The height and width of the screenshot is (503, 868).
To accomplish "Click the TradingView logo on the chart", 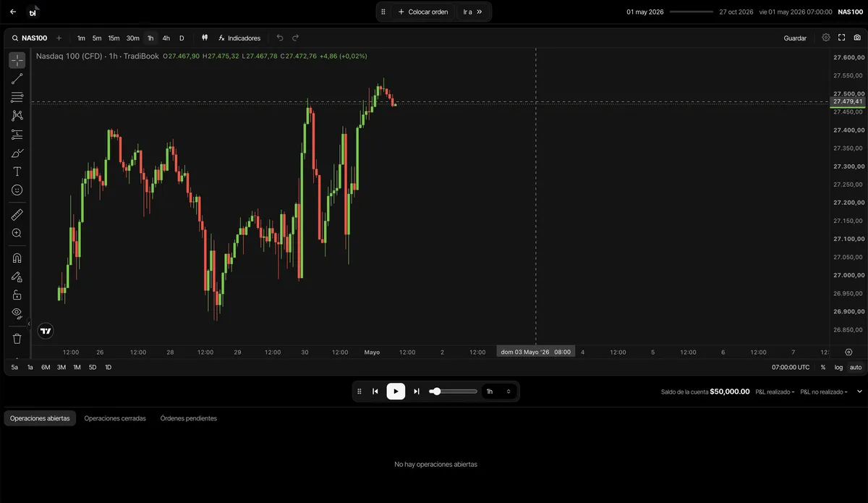I will 46,331.
